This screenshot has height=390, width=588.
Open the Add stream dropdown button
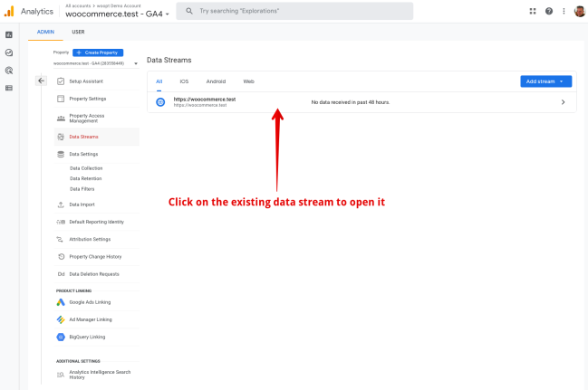(546, 81)
